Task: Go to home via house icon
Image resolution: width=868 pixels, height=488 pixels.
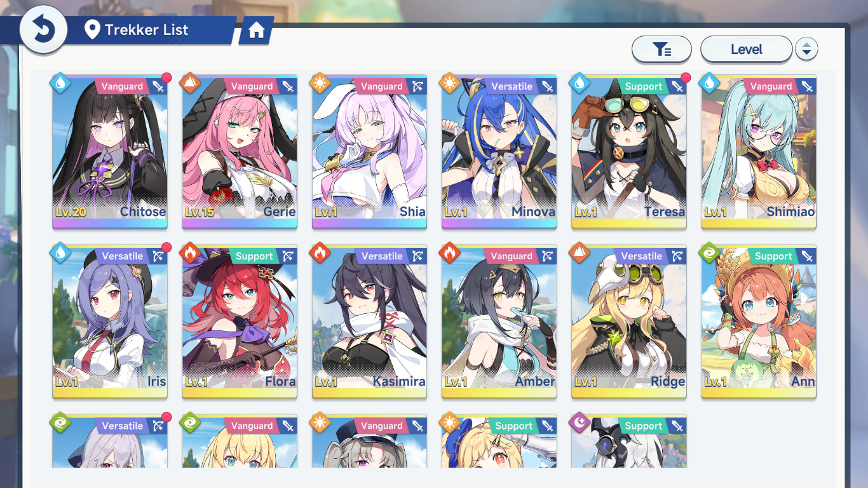Action: pyautogui.click(x=257, y=30)
